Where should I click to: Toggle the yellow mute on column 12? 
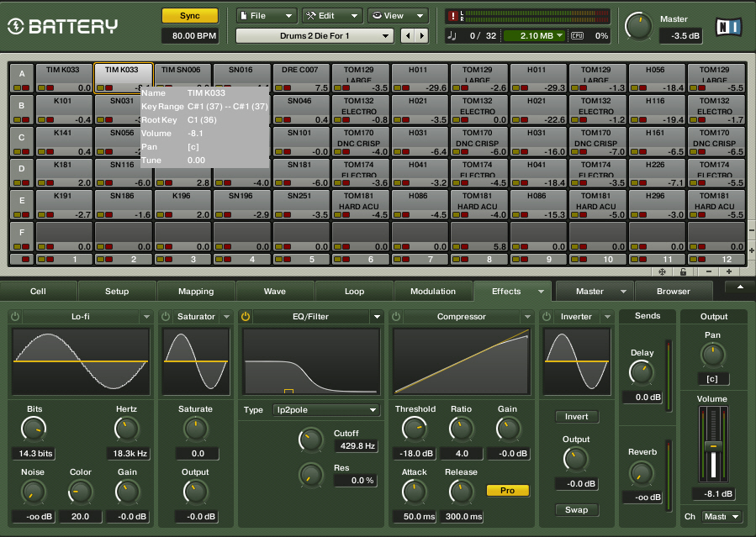point(693,260)
